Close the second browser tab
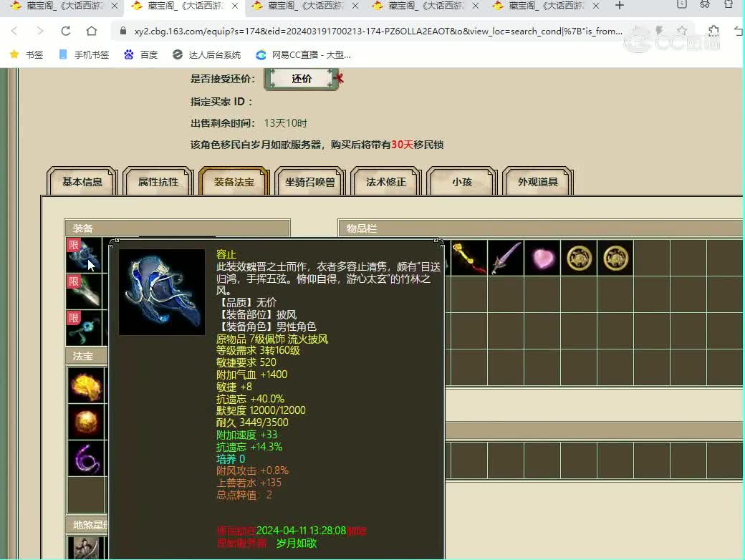Viewport: 745px width, 560px height. [x=235, y=6]
